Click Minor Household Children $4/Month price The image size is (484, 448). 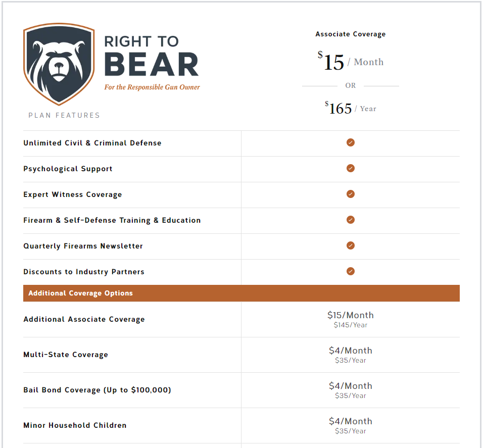[350, 421]
